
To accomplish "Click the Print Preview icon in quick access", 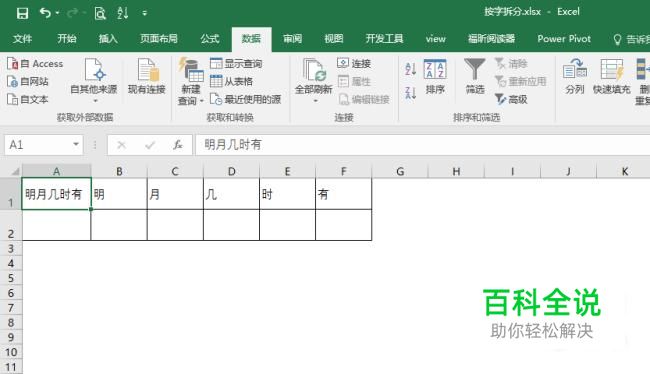I will tap(100, 13).
